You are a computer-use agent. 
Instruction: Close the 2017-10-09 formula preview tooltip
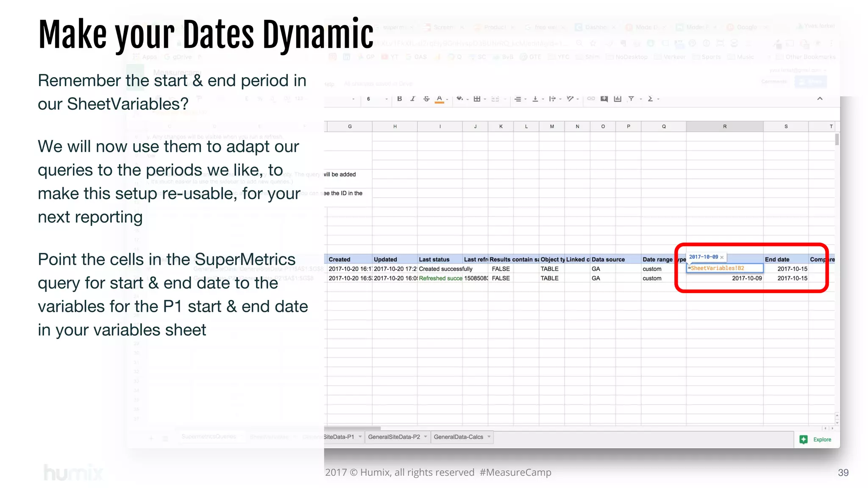coord(722,257)
